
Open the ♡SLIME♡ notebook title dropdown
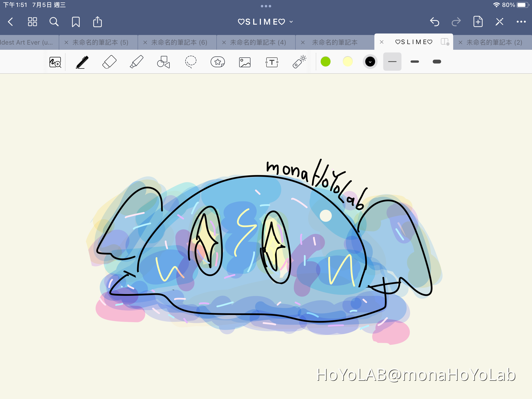click(x=290, y=22)
